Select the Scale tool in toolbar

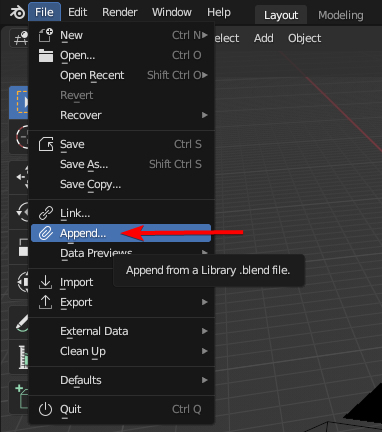pyautogui.click(x=20, y=247)
